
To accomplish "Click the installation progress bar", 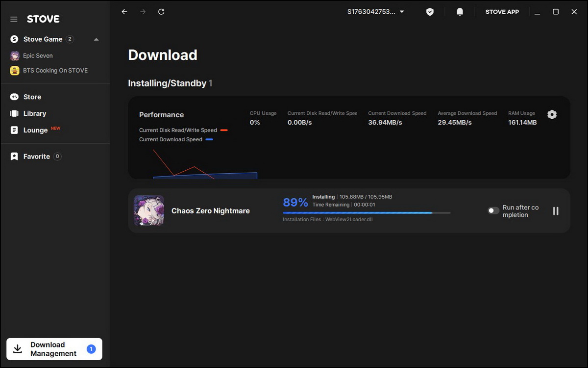I will point(367,212).
